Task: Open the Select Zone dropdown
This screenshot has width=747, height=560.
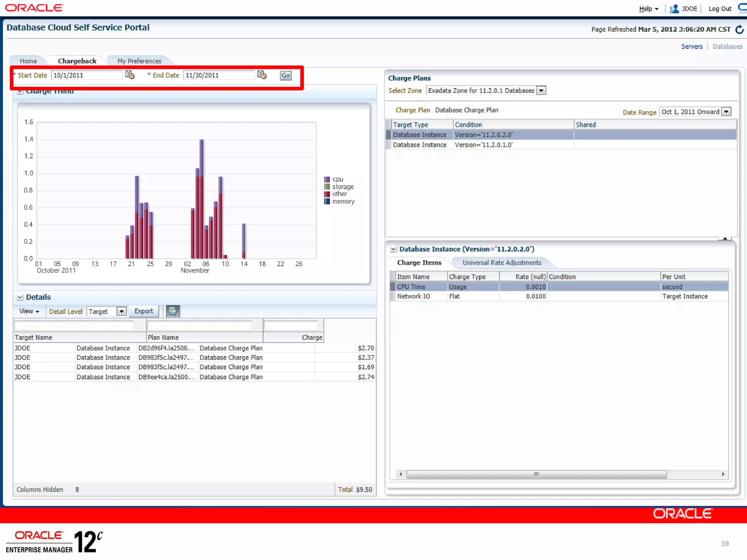Action: (541, 91)
